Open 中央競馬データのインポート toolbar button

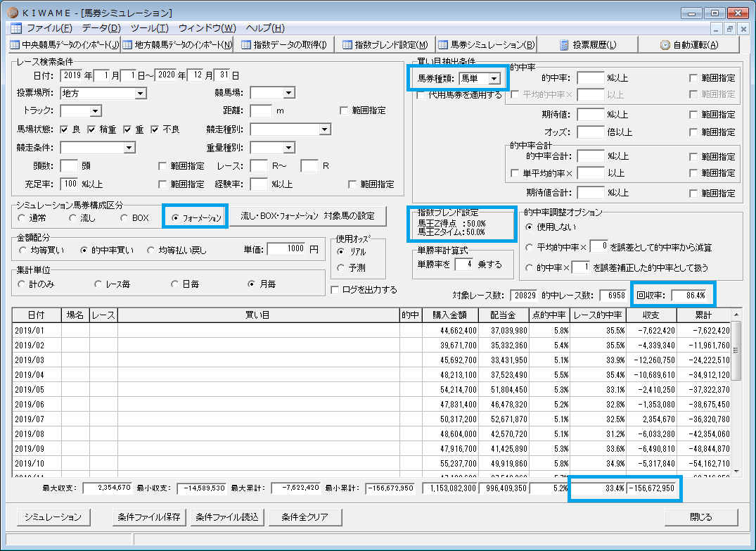pos(65,45)
